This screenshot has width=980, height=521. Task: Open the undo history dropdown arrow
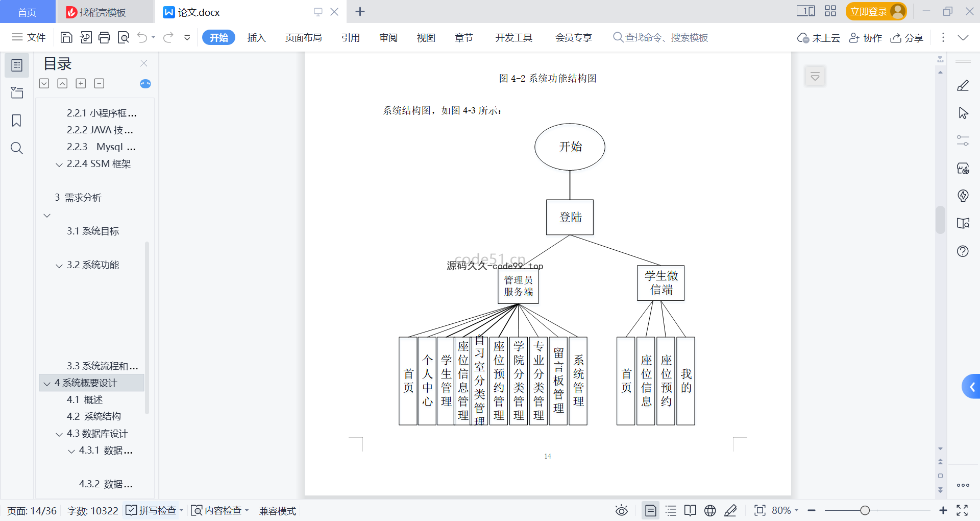pos(153,37)
